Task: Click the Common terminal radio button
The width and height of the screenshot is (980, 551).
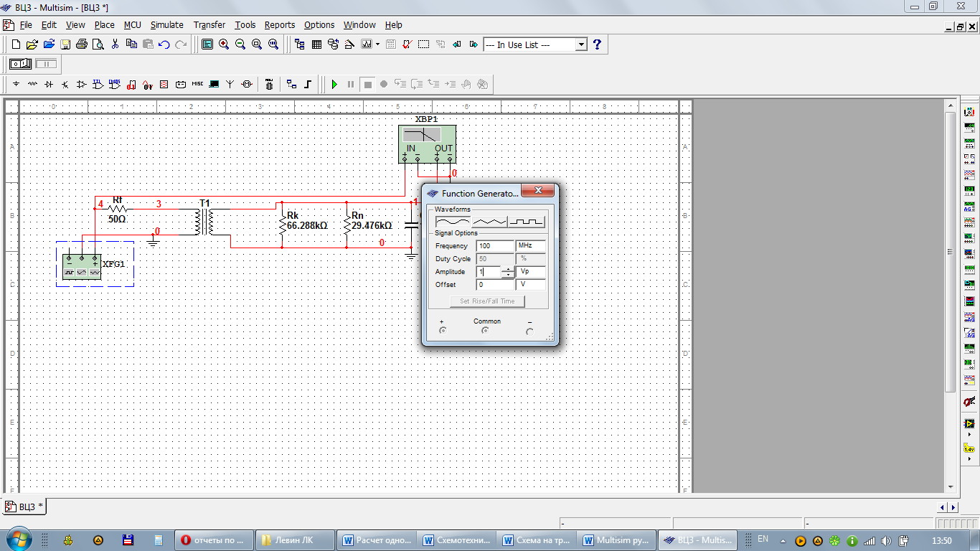Action: [486, 331]
